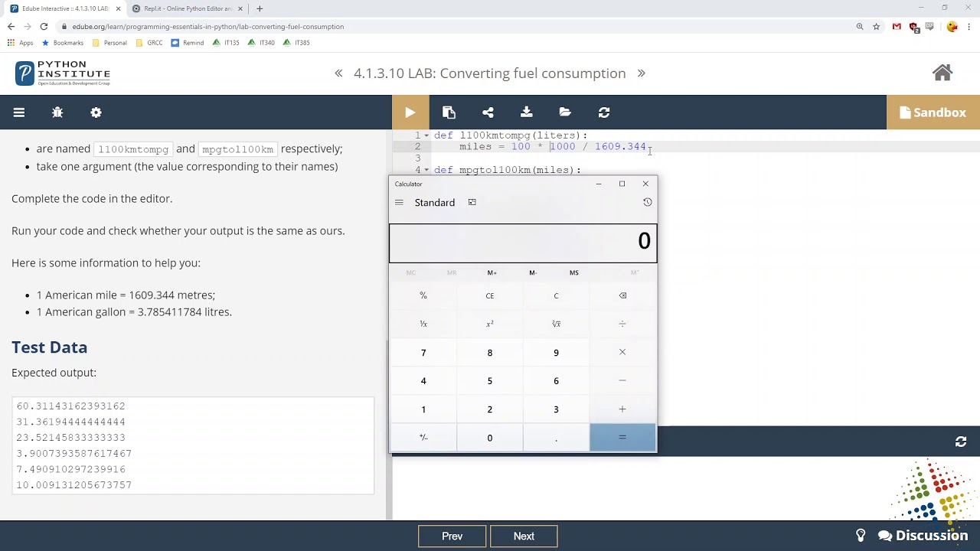Click the bug icon in left toolbar
This screenshot has width=980, height=551.
pos(57,112)
